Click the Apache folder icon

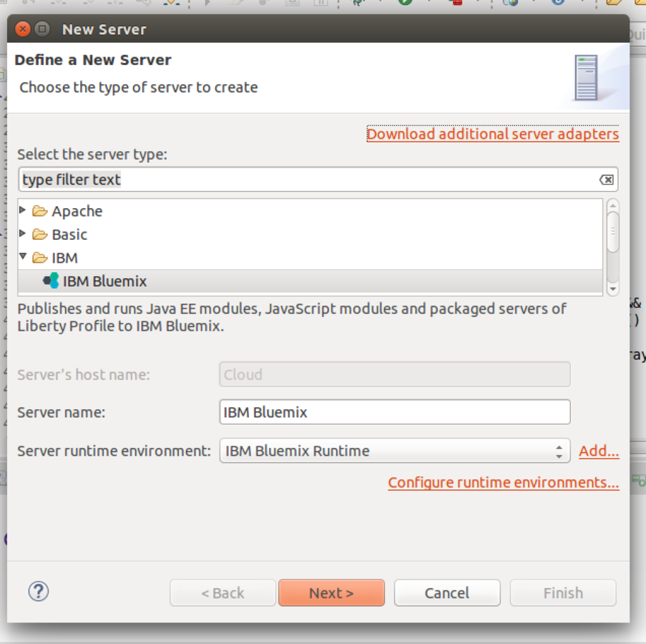[40, 211]
